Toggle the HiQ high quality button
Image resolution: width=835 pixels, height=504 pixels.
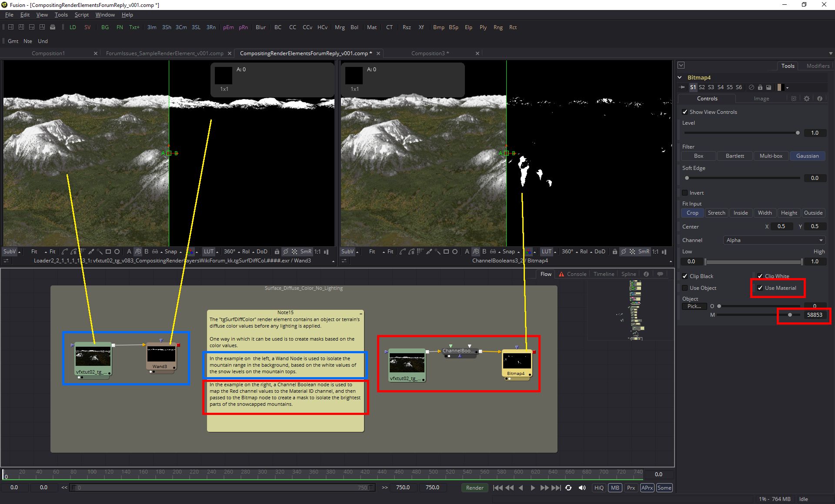[599, 487]
